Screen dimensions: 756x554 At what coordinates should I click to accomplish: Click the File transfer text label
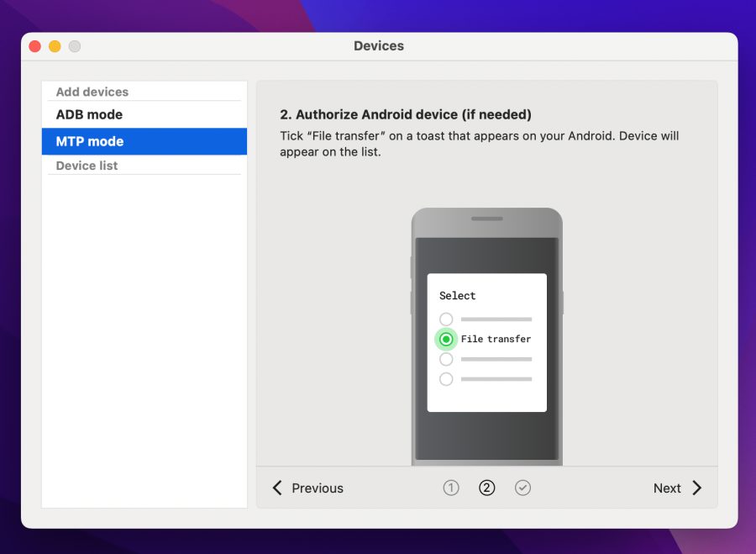point(496,339)
